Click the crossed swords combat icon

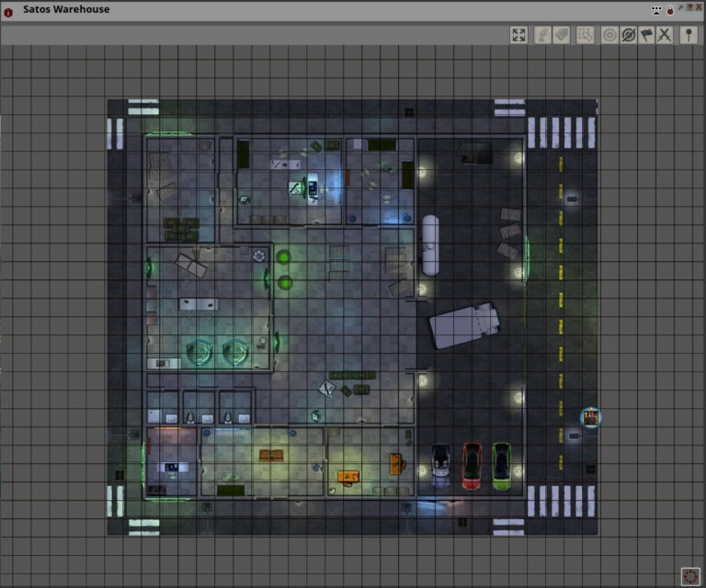pos(665,35)
